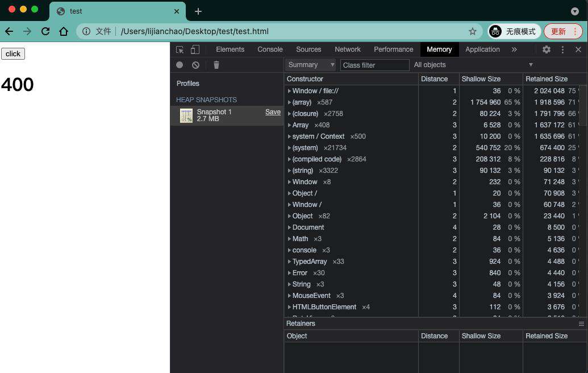Switch to the Elements tab
Image resolution: width=588 pixels, height=373 pixels.
pos(230,49)
